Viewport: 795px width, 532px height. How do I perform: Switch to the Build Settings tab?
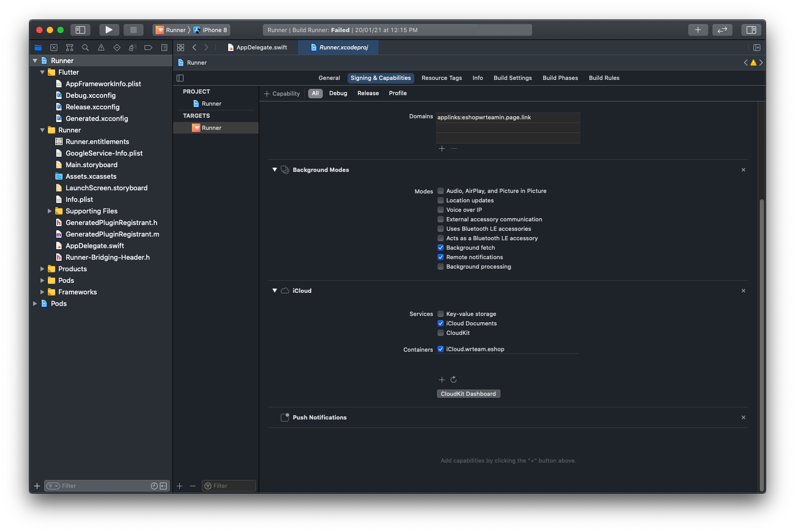click(512, 78)
